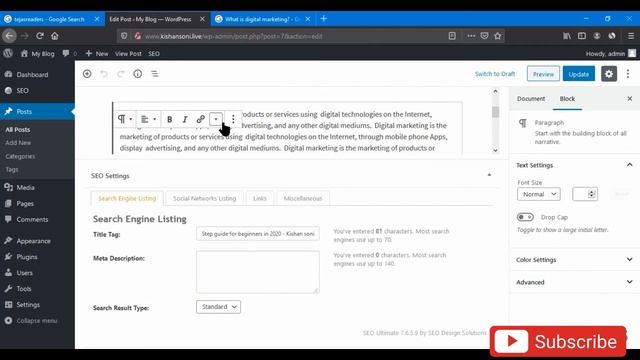Image resolution: width=640 pixels, height=360 pixels.
Task: Click Collapse menu in sidebar
Action: click(x=37, y=320)
